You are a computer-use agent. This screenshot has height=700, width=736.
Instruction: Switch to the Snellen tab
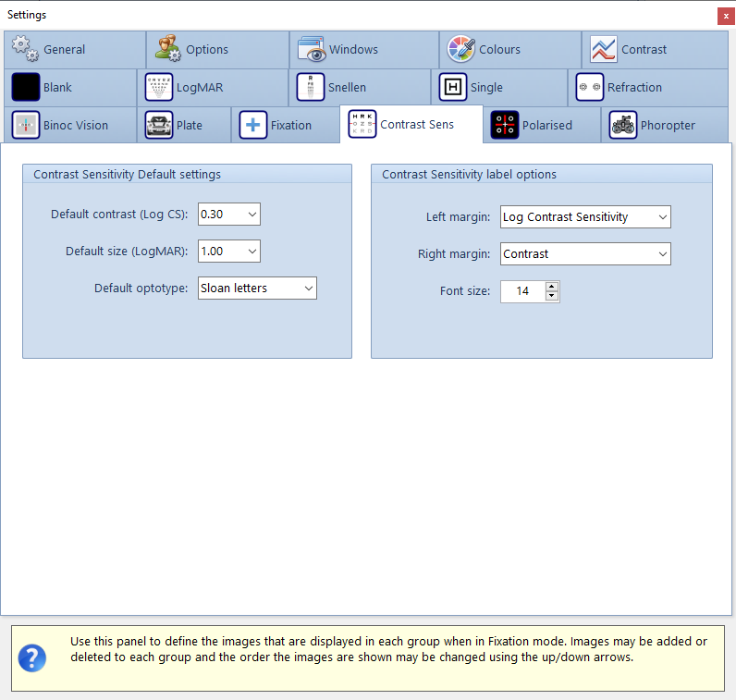[347, 88]
